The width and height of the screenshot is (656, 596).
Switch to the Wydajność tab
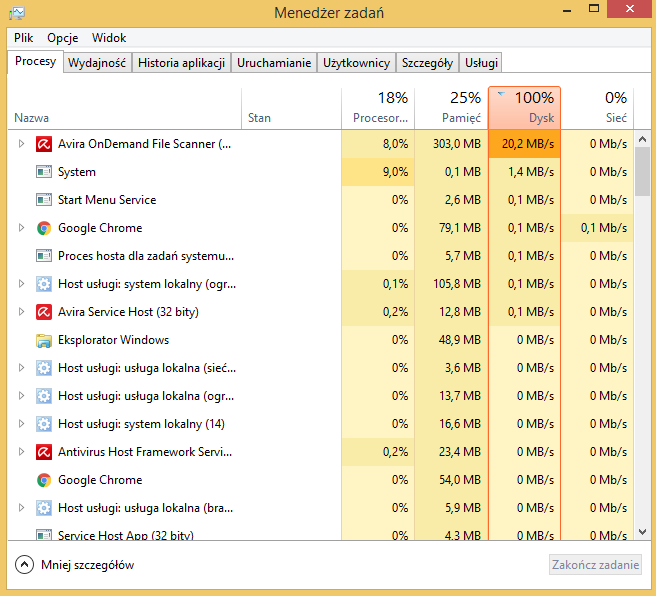97,63
